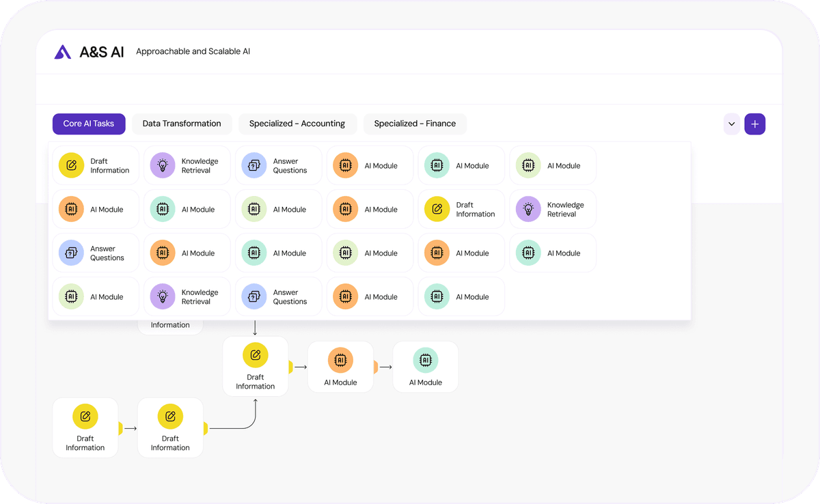This screenshot has width=820, height=504.
Task: Select the first orange AI Module chip icon
Action: [345, 165]
